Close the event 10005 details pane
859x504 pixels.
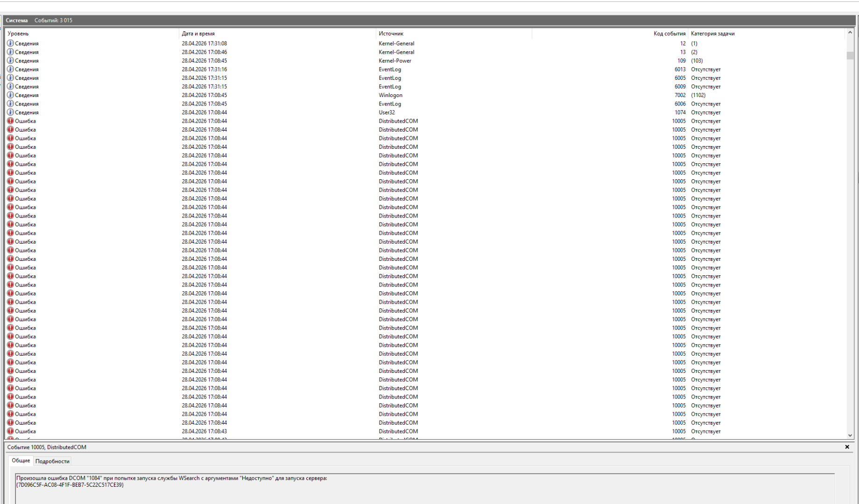point(847,447)
